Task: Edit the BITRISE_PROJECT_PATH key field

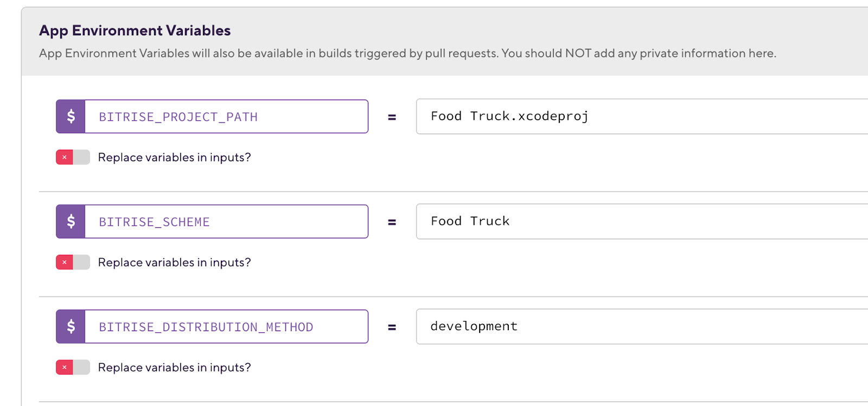Action: coord(226,117)
